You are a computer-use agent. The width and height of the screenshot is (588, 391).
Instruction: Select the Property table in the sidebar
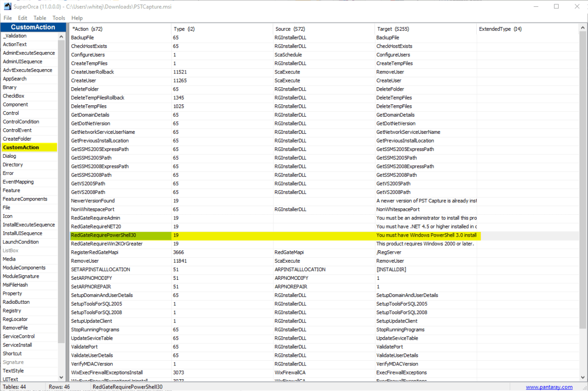point(16,293)
